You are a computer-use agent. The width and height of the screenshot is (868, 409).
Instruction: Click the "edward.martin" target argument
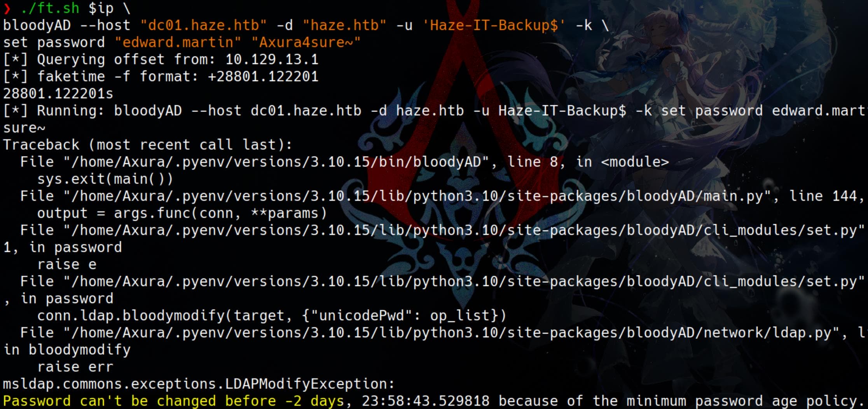(178, 42)
